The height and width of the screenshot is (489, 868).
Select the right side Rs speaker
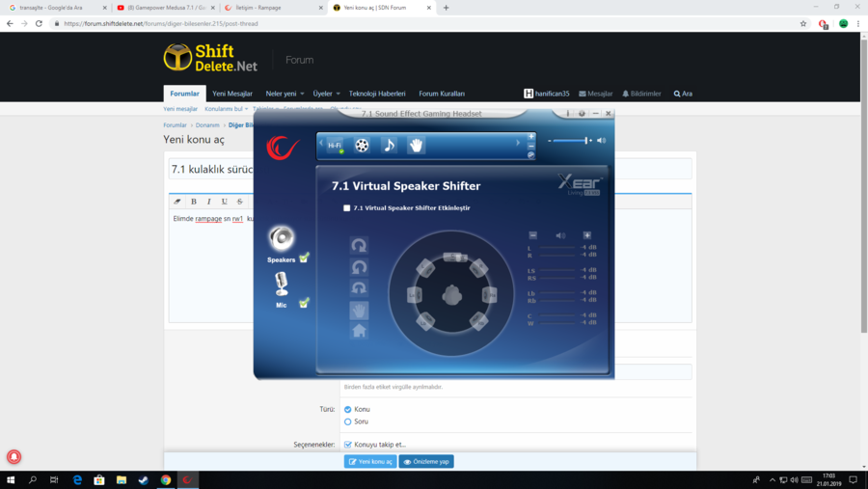(489, 295)
